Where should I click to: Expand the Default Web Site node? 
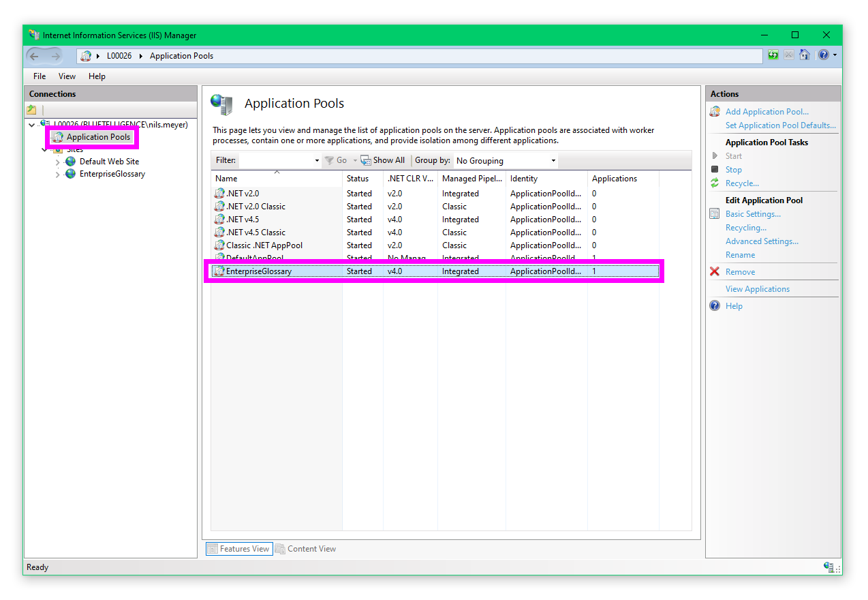click(58, 162)
